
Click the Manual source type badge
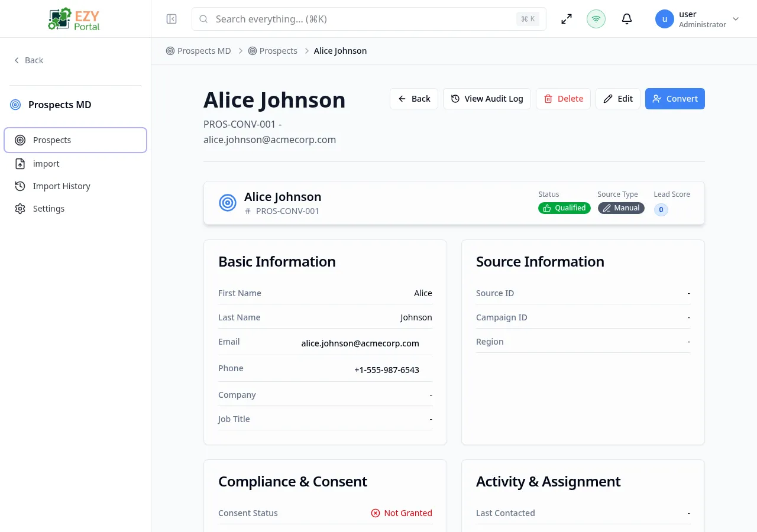(621, 208)
